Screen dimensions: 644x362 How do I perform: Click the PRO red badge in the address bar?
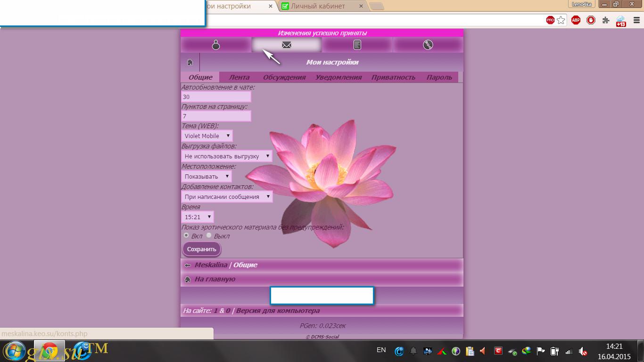(550, 20)
